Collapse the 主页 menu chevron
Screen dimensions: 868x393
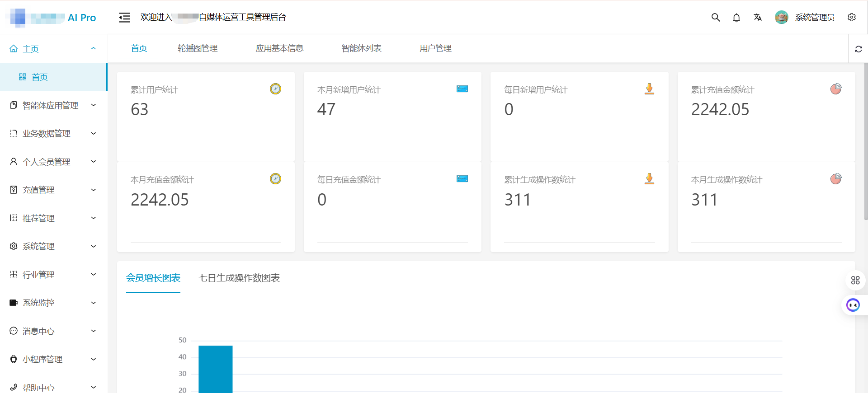click(94, 48)
